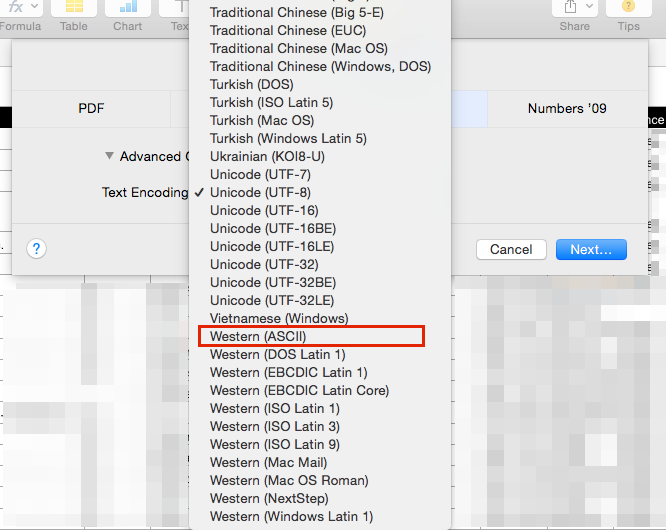This screenshot has height=530, width=666.
Task: Switch to the Numbers '09 tab
Action: click(x=567, y=109)
